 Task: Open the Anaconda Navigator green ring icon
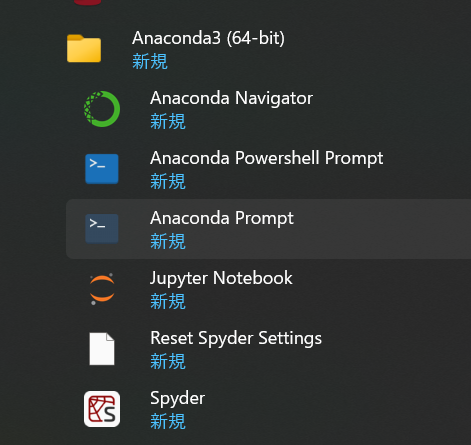point(102,109)
